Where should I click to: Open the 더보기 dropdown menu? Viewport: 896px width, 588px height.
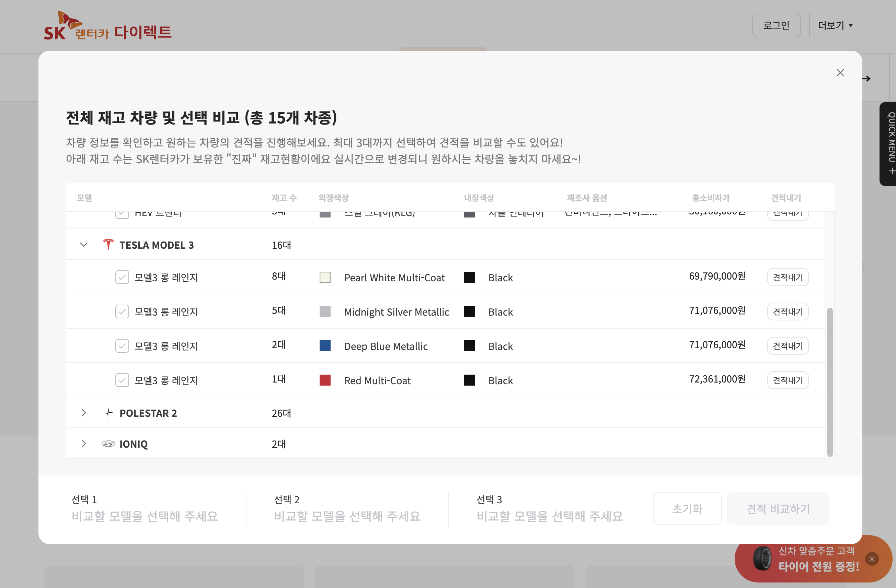tap(835, 25)
